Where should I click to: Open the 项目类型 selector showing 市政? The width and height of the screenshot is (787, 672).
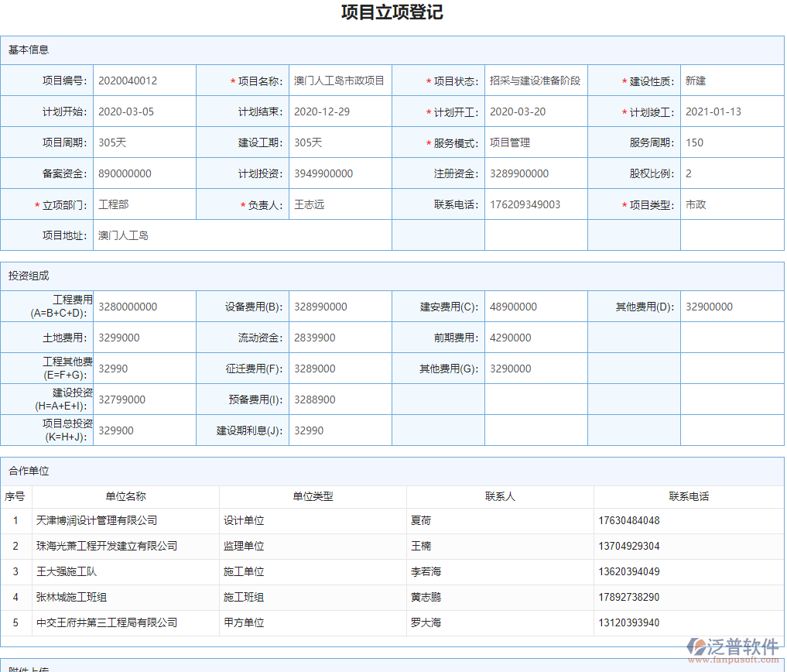731,204
